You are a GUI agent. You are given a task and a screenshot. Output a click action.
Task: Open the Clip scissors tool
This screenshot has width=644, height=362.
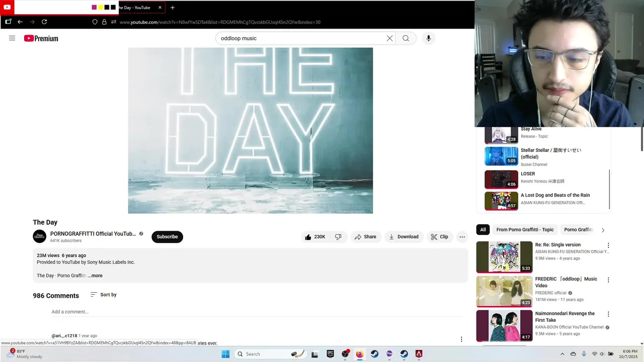click(x=439, y=237)
